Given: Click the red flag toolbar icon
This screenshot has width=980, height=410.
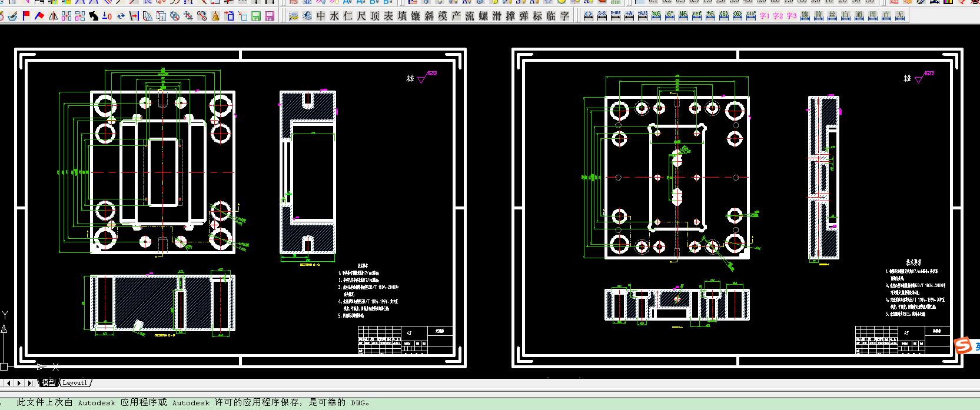Looking at the screenshot, I should (x=25, y=16).
